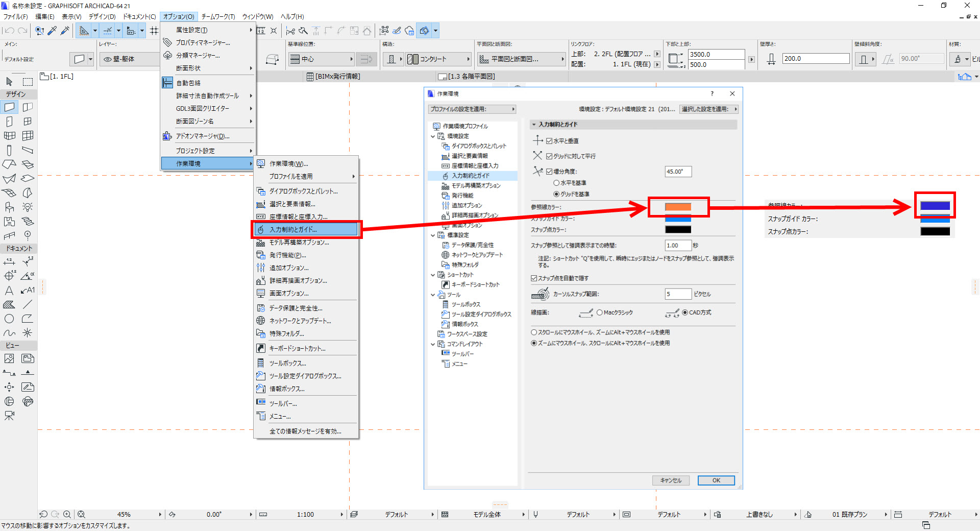Click the Undo icon in toolbar
Screen dimensions: 980x531
point(9,31)
